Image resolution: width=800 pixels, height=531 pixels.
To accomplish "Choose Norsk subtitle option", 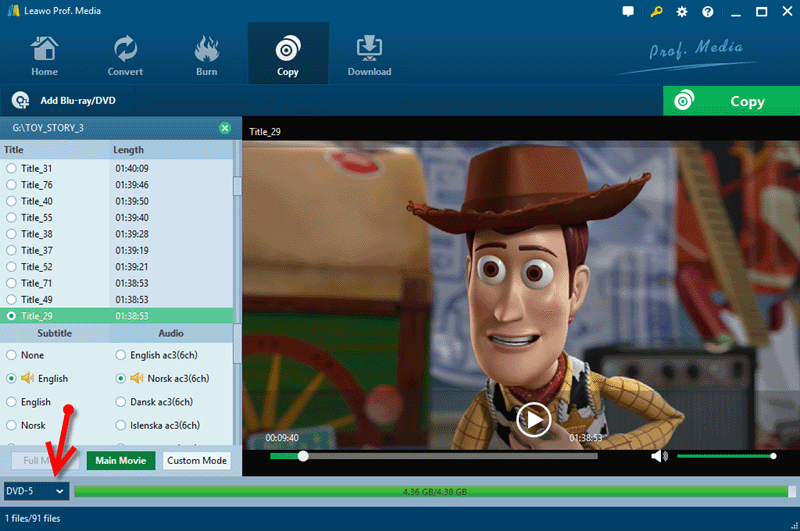I will (11, 425).
